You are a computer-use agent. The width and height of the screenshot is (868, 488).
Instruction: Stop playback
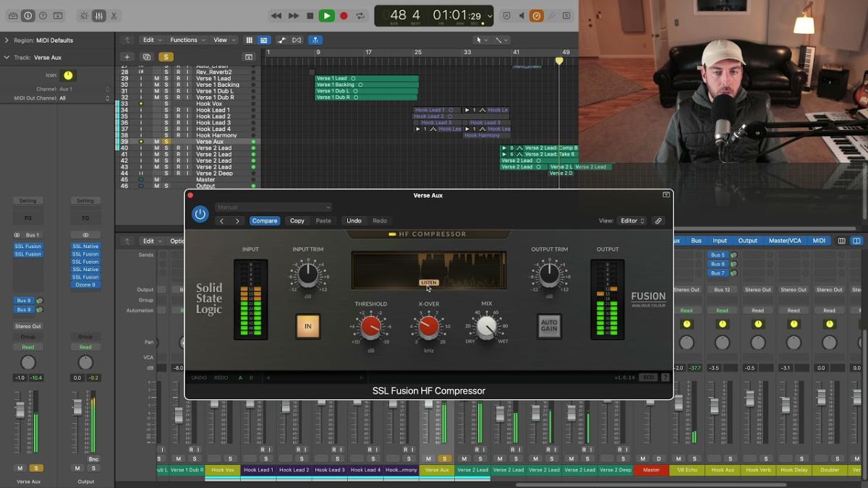point(310,15)
